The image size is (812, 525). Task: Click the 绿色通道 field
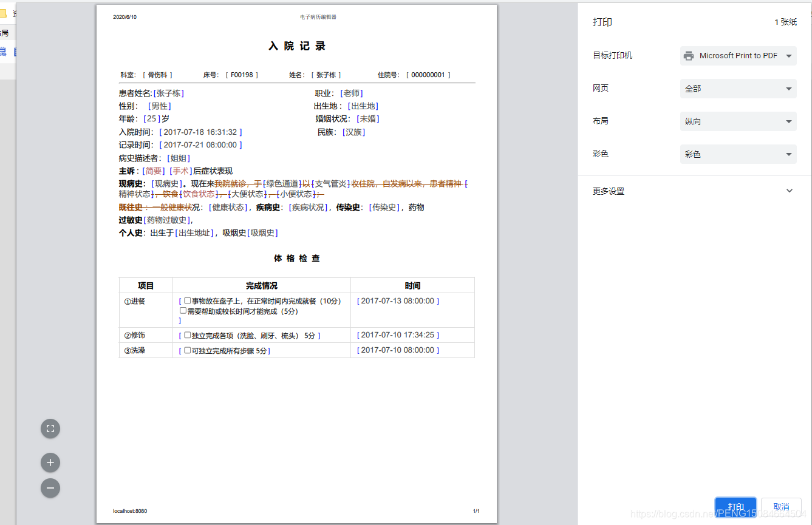coord(282,184)
